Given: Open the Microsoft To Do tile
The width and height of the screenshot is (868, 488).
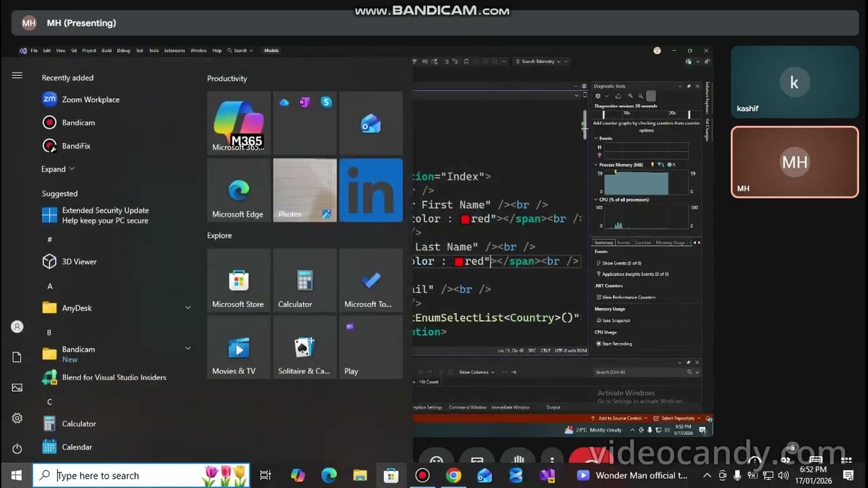Looking at the screenshot, I should click(371, 281).
